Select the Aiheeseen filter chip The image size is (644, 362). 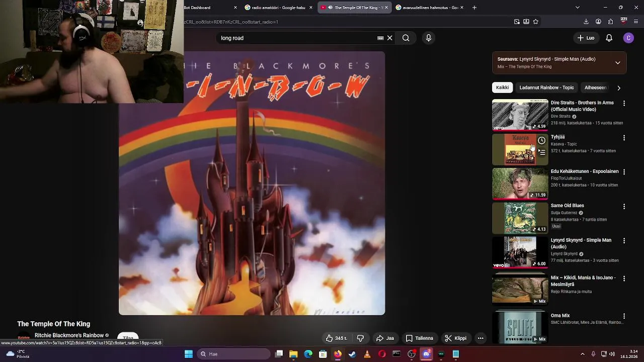pyautogui.click(x=595, y=87)
